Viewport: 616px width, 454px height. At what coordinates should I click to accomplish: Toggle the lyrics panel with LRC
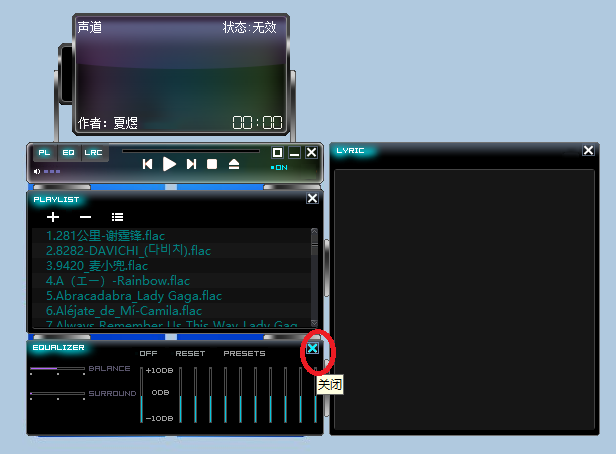coord(93,153)
